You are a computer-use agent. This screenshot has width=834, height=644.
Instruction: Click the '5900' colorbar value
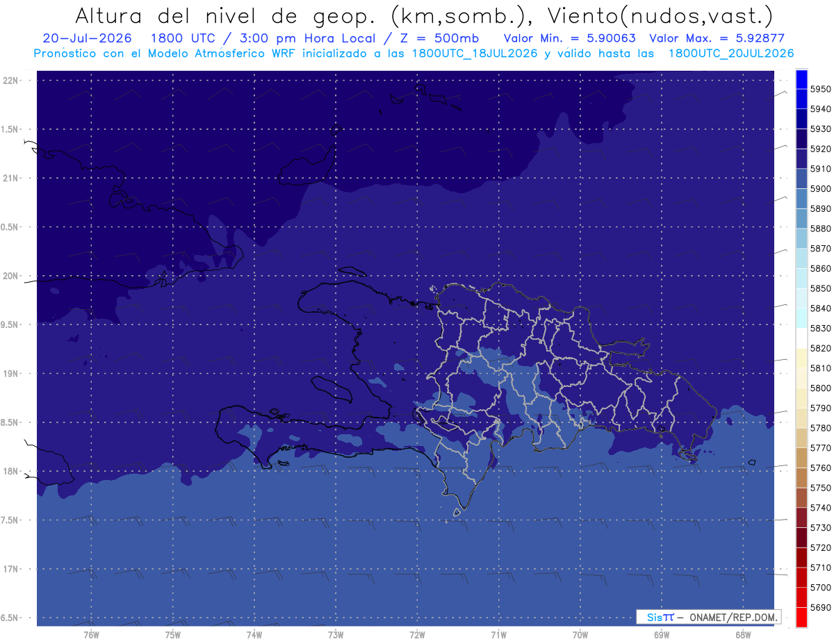coord(821,189)
